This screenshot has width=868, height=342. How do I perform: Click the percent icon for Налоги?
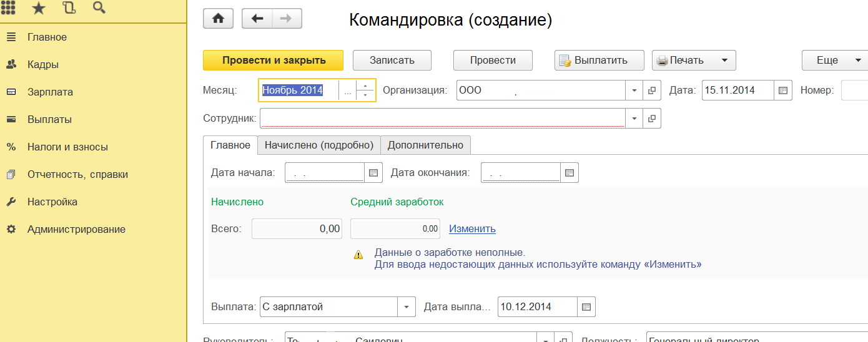11,147
